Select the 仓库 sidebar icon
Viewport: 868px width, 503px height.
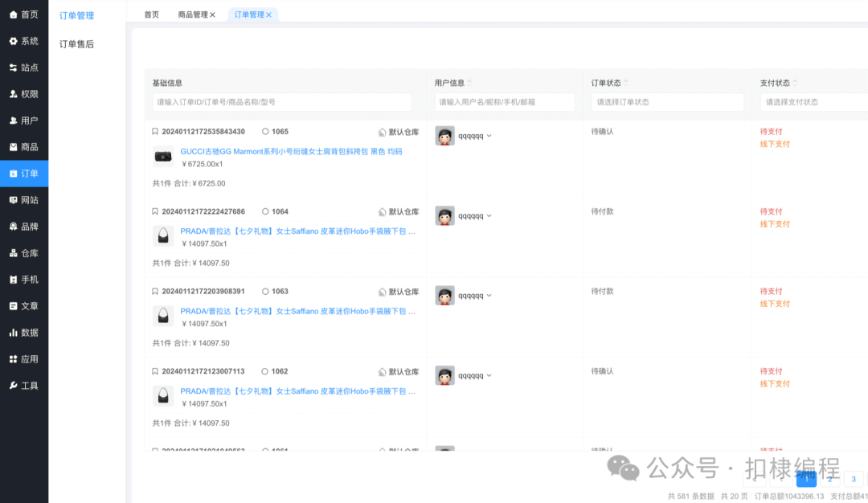pos(24,252)
